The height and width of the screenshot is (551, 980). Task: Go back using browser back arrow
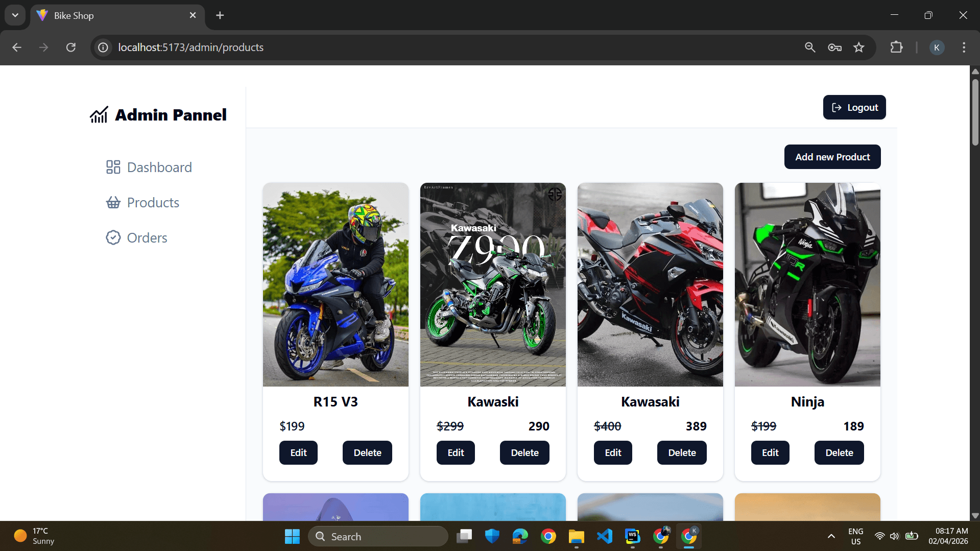(x=17, y=47)
